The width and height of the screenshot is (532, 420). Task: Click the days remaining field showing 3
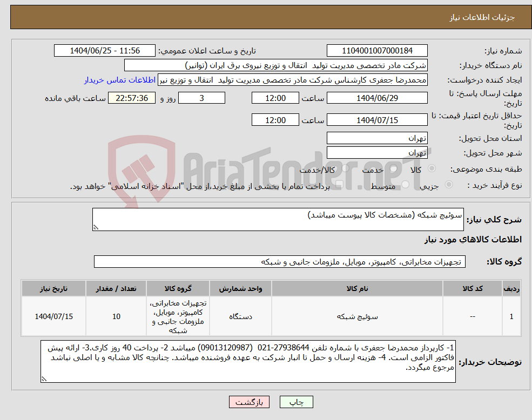(201, 98)
